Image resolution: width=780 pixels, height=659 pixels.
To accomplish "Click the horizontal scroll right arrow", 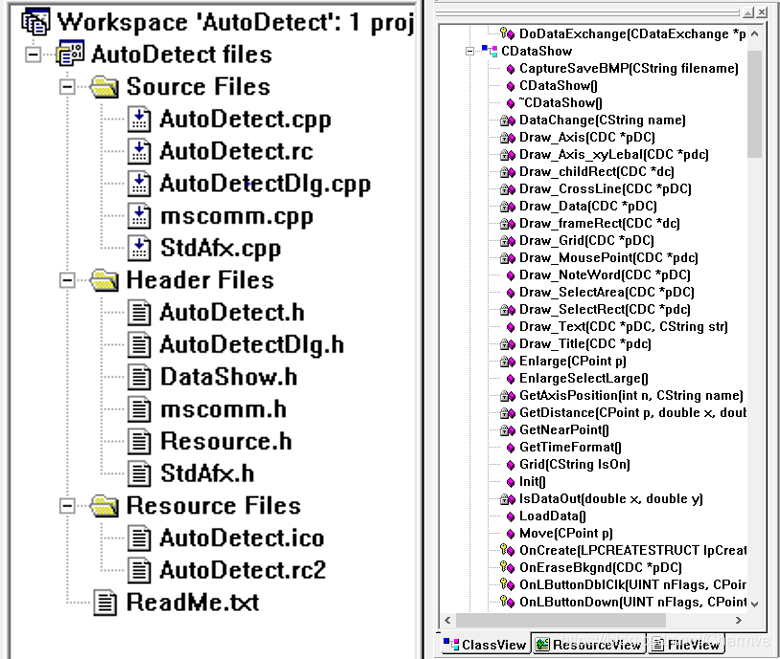I will tap(739, 620).
